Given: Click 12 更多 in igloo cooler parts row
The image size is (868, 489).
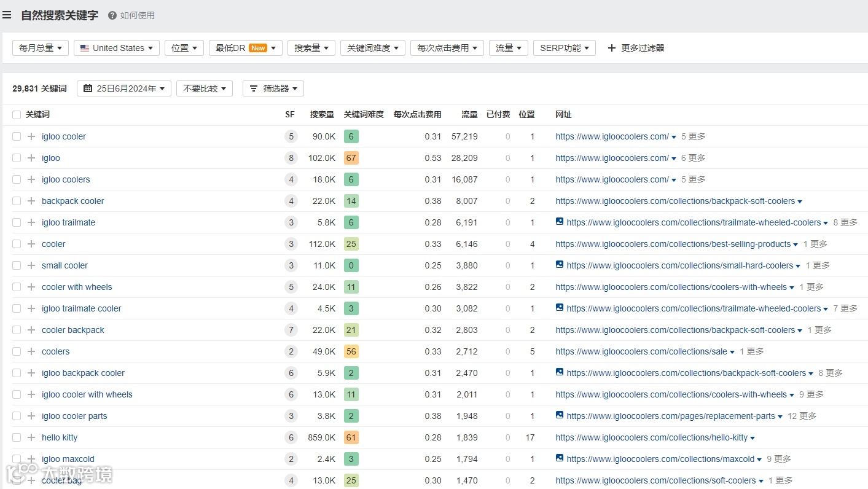Looking at the screenshot, I should pyautogui.click(x=802, y=416).
